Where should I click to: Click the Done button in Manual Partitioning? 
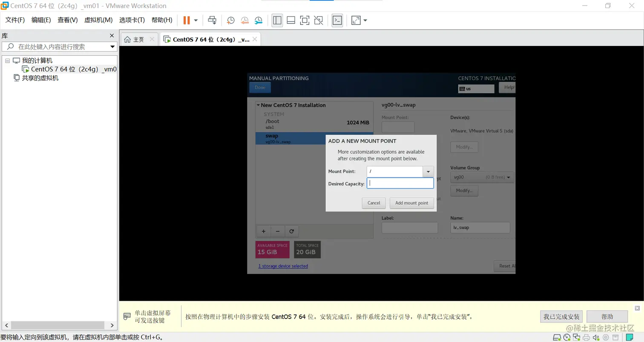[260, 87]
